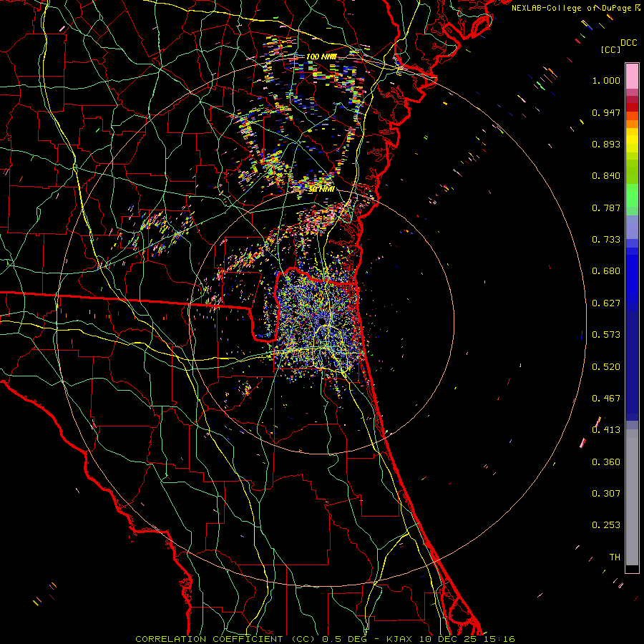Screen dimensions: 644x644
Task: Select the 0.520 legend value
Action: pos(606,367)
